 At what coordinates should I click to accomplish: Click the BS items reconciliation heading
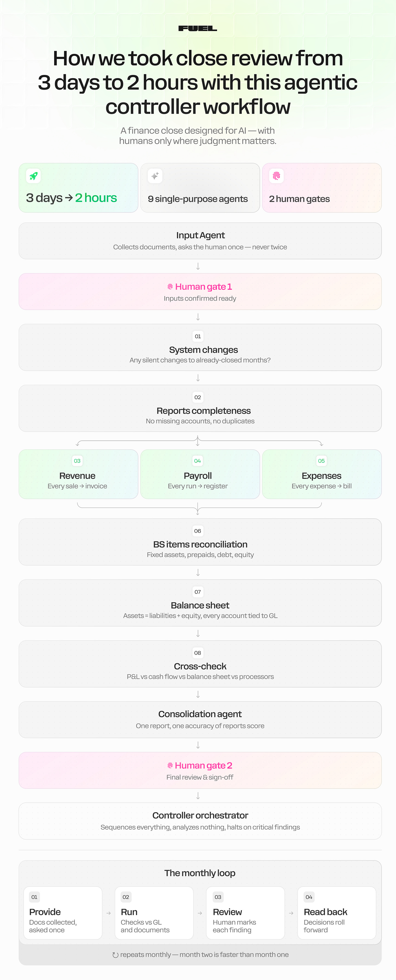click(x=200, y=544)
